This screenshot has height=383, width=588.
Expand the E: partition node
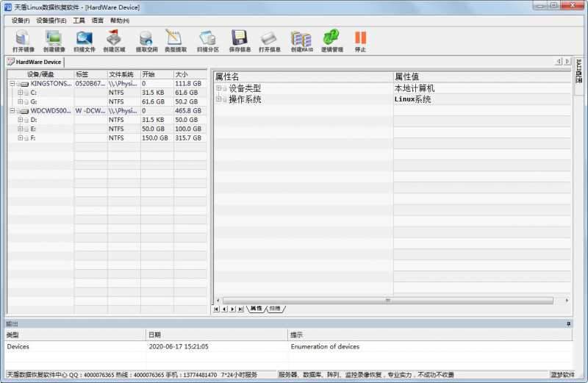click(x=21, y=129)
